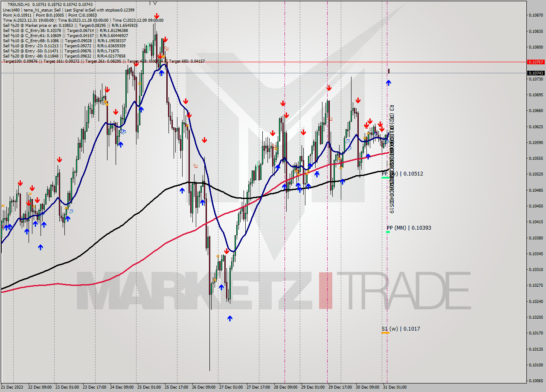546x392 pixels.
Task: Select the orange S1 (w) level marker
Action: (x=385, y=333)
